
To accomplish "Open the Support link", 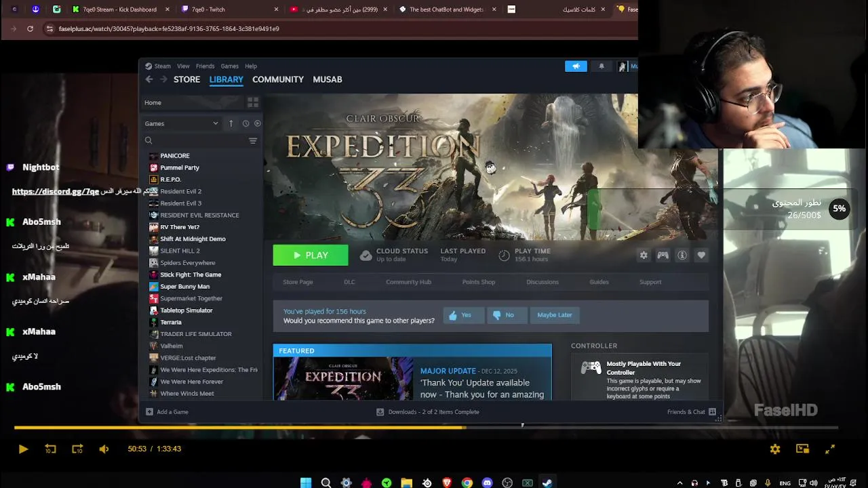I will [650, 282].
